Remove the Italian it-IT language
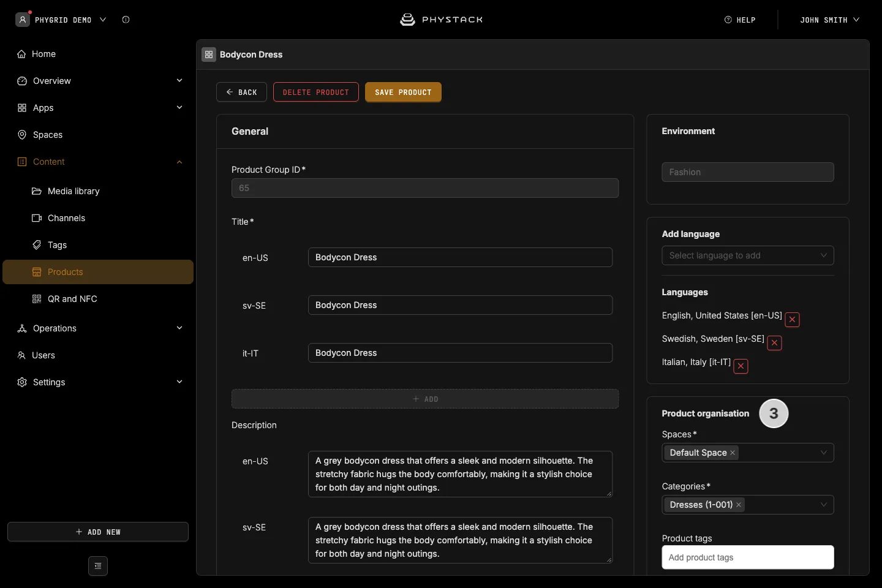 coord(741,366)
